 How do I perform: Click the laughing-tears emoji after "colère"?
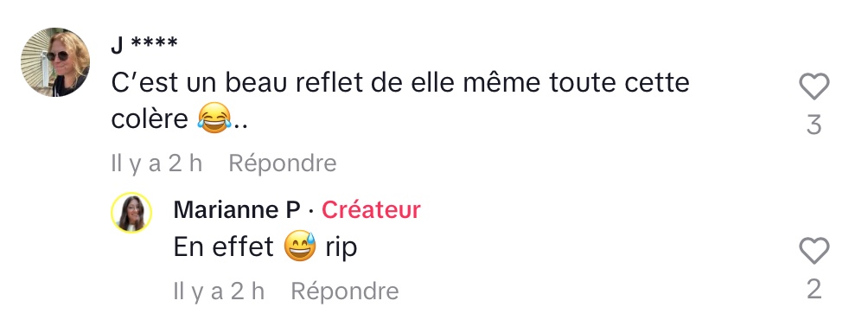[214, 119]
